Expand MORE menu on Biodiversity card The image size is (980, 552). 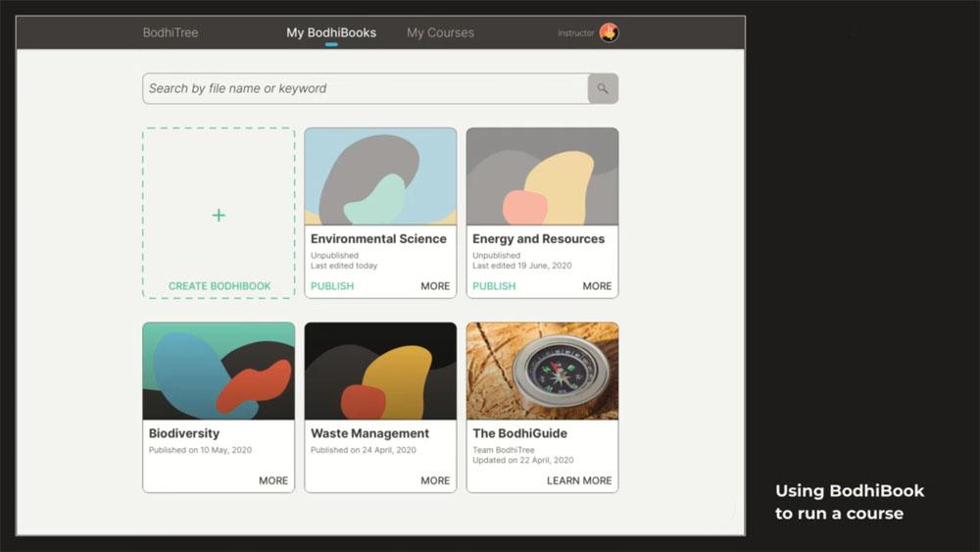coord(273,480)
